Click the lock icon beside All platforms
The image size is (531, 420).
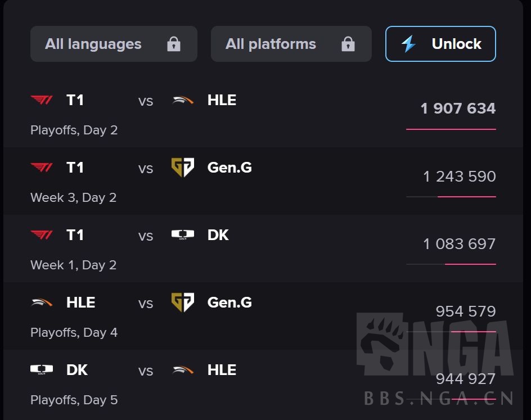click(348, 44)
